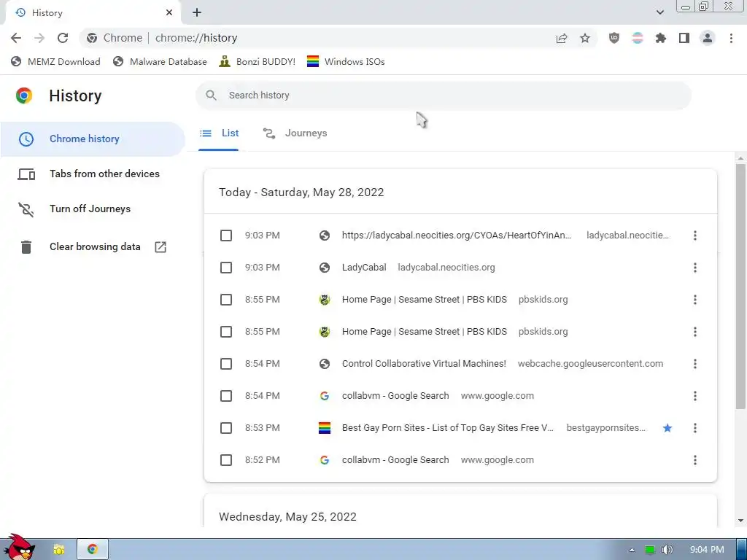Check the first Sesame Street PBS KIDS entry
The width and height of the screenshot is (747, 560).
[x=226, y=300]
